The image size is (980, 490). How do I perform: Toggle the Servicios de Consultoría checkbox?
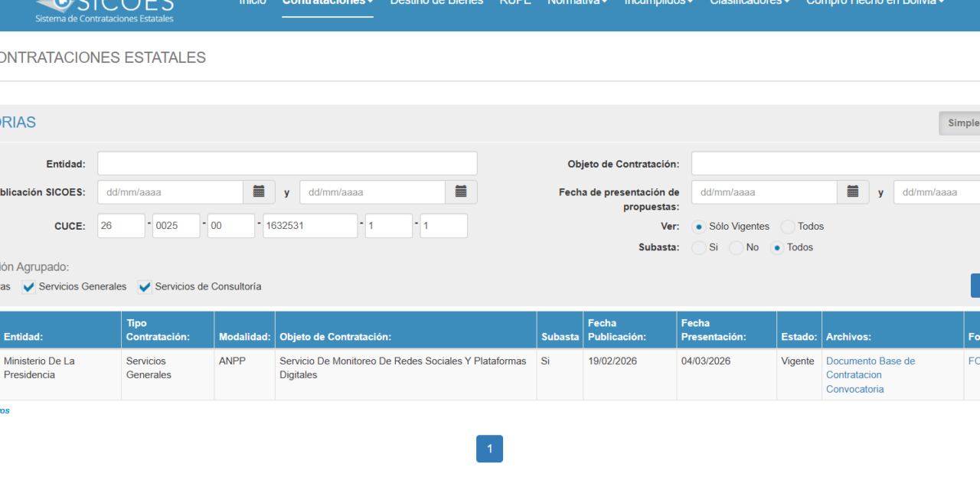coord(145,287)
